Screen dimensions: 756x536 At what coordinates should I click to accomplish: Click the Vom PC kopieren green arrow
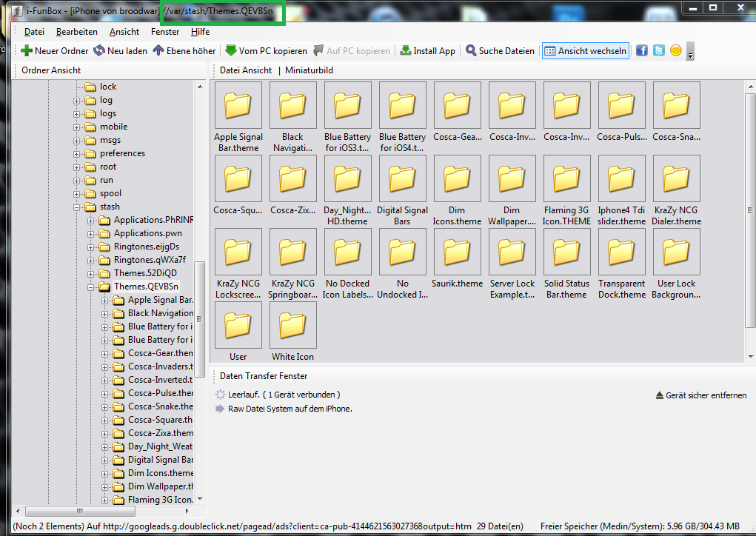point(231,50)
